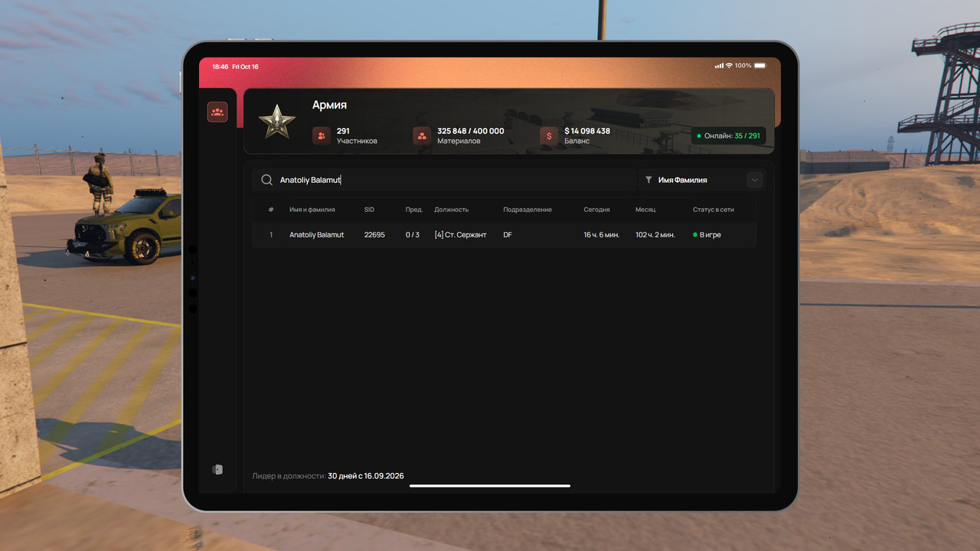Click the rank [4] Ст. Сержант
Image resolution: width=980 pixels, height=551 pixels.
[460, 235]
